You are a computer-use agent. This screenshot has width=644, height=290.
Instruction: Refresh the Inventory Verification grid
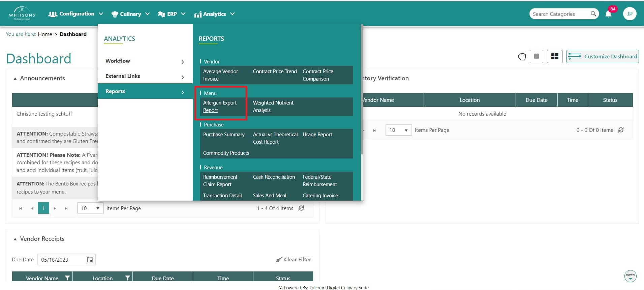(621, 130)
